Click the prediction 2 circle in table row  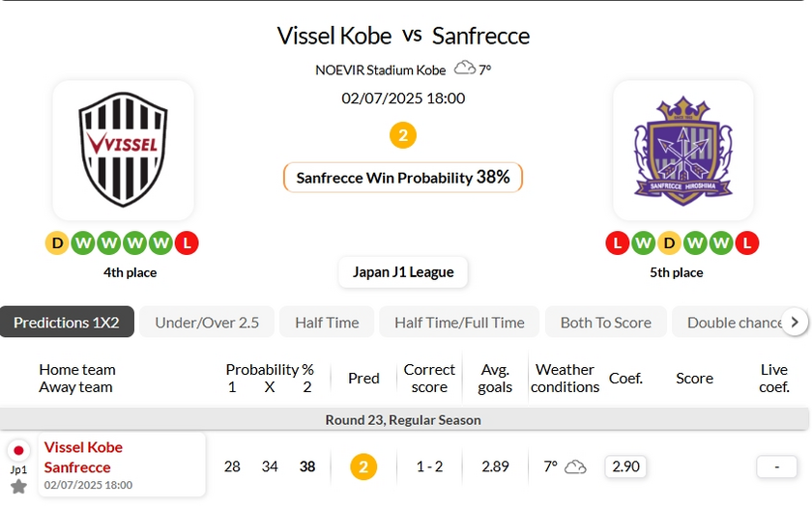(363, 467)
